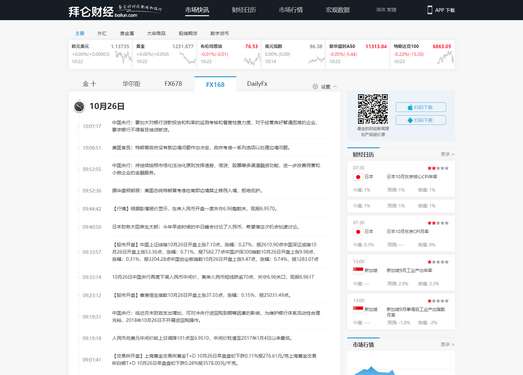Image resolution: width=523 pixels, height=375 pixels.
Task: Open the 纳斯达克100 mini trend chart
Action: point(445,57)
